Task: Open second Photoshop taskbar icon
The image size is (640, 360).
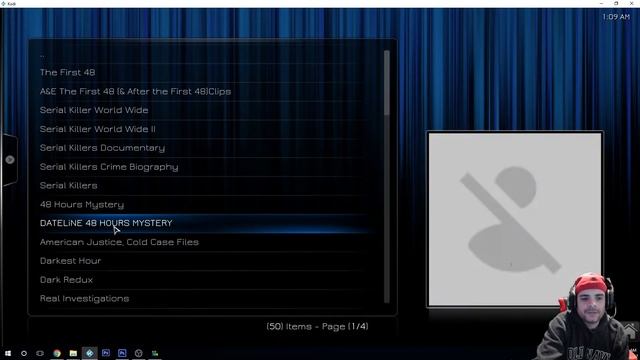Action: [122, 353]
